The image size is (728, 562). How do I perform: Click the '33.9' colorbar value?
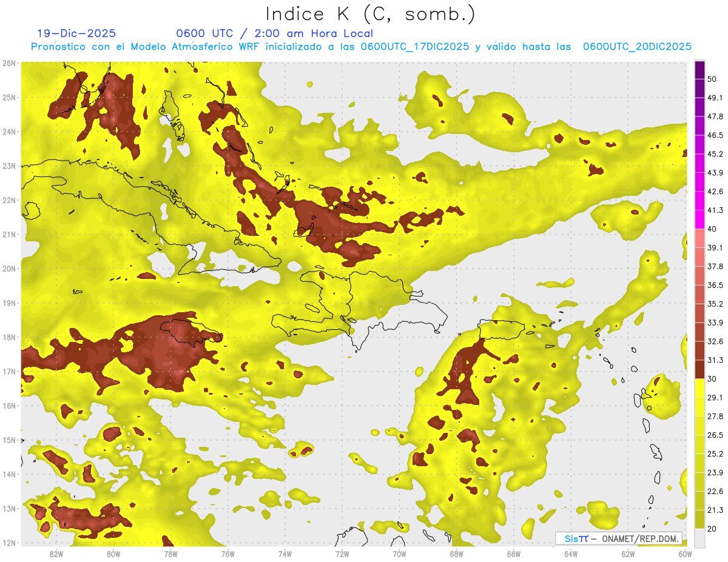(x=715, y=323)
